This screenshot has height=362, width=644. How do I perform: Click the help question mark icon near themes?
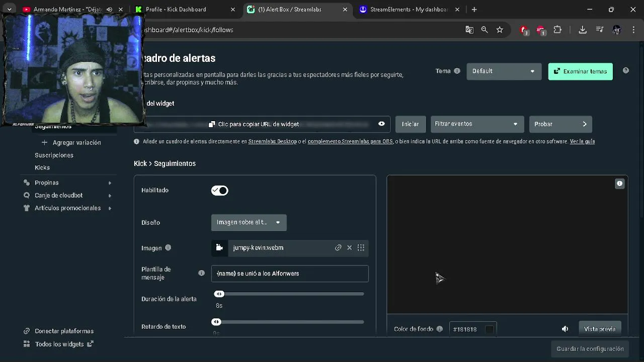pos(626,71)
